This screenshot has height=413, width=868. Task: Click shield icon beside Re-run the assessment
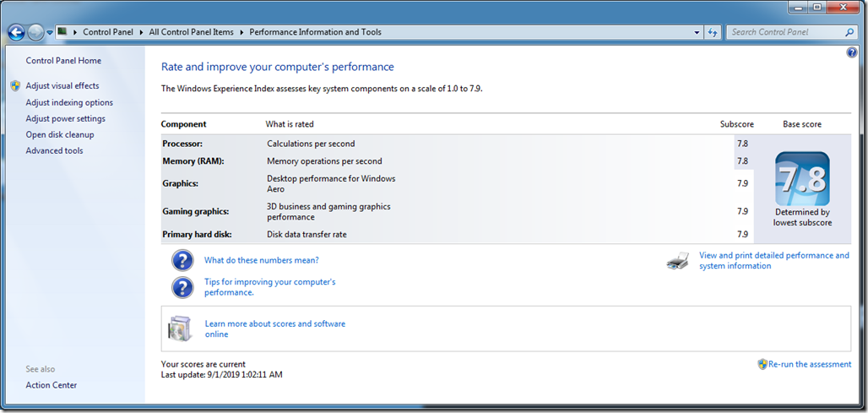click(762, 364)
